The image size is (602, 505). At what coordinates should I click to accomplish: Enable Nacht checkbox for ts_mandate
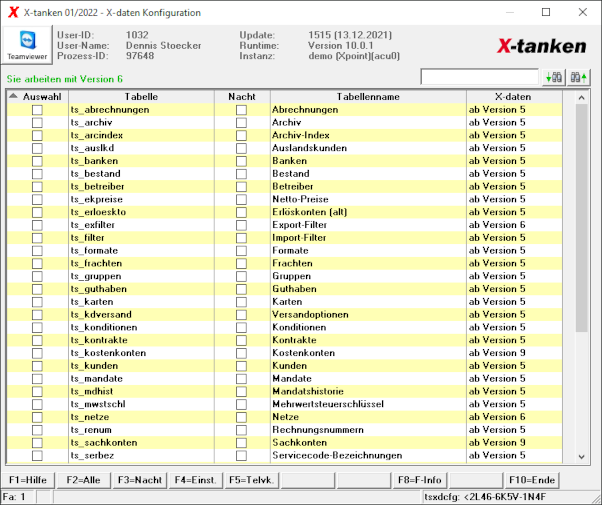241,379
